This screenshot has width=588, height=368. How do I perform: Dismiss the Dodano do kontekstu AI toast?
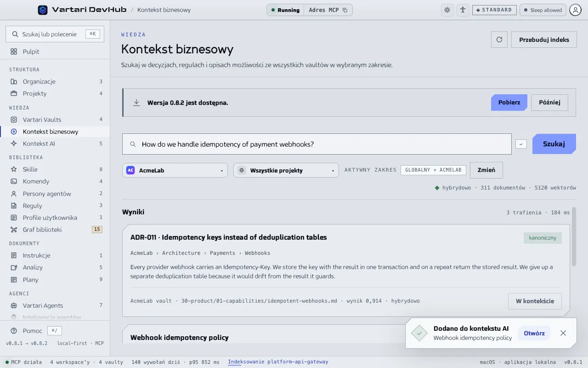coord(563,333)
